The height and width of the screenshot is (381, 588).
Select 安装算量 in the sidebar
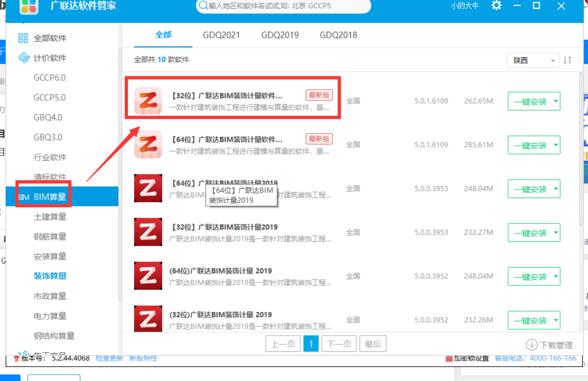50,256
